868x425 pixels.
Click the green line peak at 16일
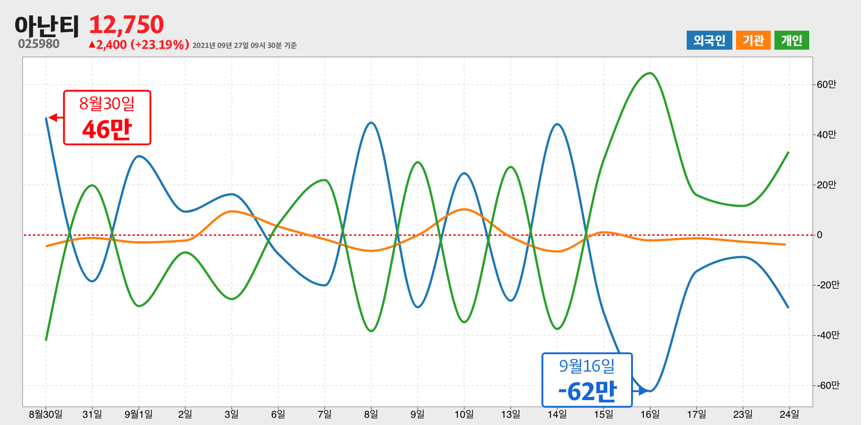650,73
